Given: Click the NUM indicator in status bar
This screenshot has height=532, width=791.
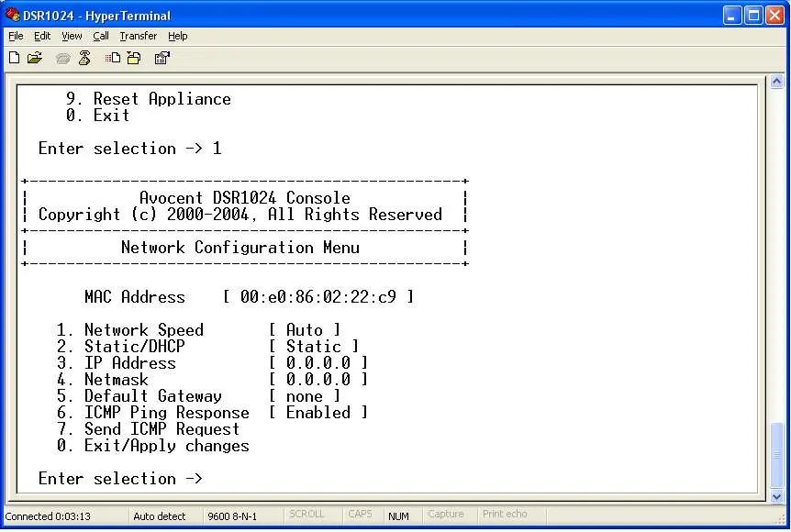Looking at the screenshot, I should click(x=398, y=516).
